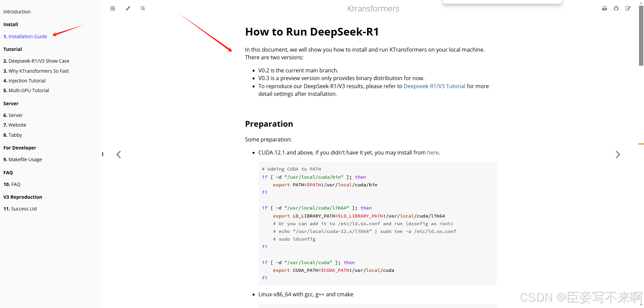Click the 'Server' sidebar section title

pos(11,104)
